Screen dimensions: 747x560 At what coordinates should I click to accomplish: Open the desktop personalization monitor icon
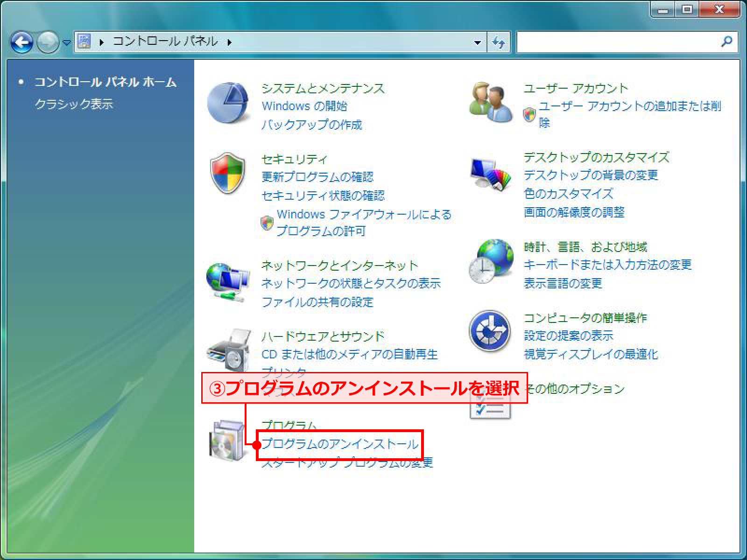pyautogui.click(x=490, y=174)
